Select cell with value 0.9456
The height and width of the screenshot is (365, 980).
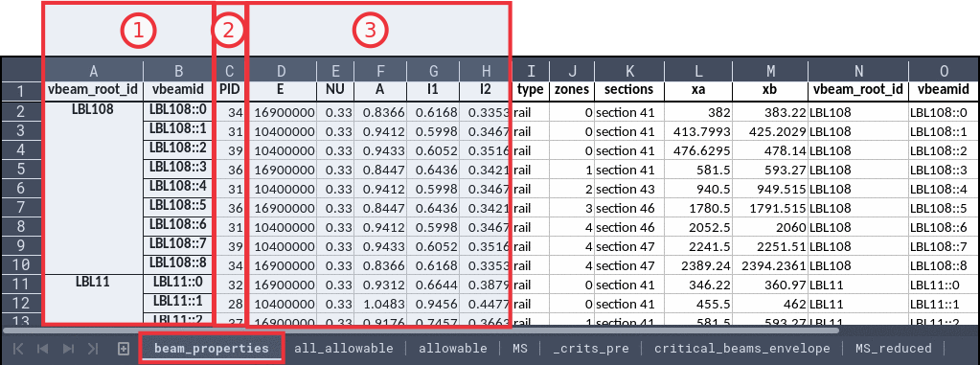click(x=432, y=304)
